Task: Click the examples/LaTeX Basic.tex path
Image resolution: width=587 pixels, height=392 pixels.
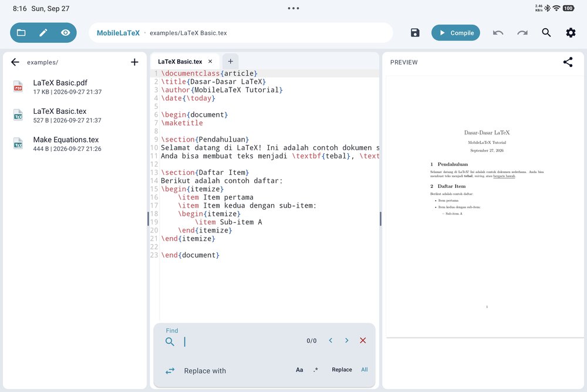Action: [x=188, y=33]
